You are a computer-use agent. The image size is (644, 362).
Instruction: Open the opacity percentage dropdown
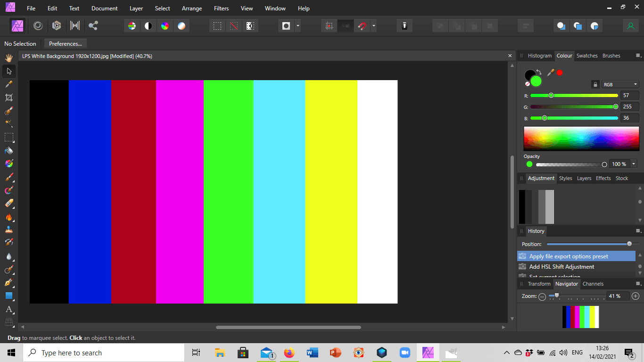click(633, 164)
